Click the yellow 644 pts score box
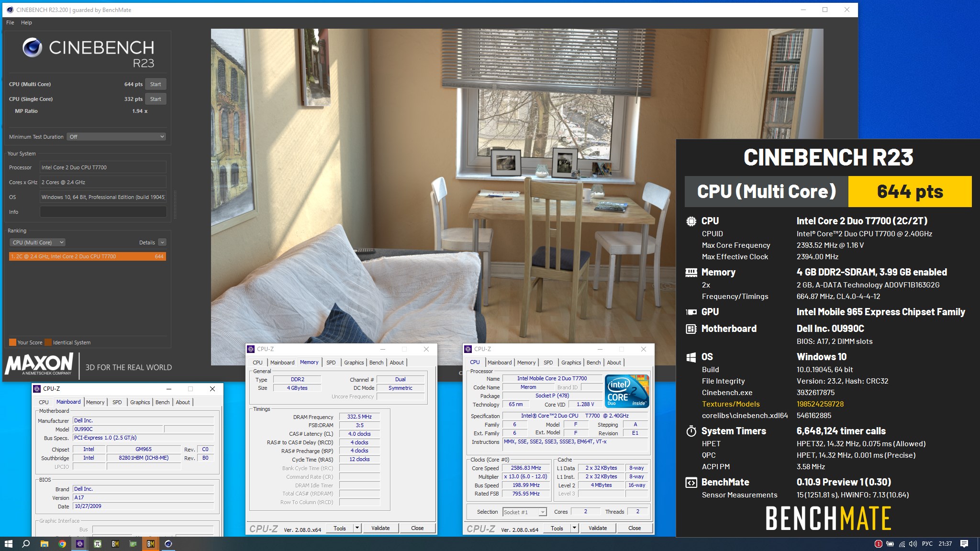Image resolution: width=980 pixels, height=551 pixels. (x=910, y=191)
